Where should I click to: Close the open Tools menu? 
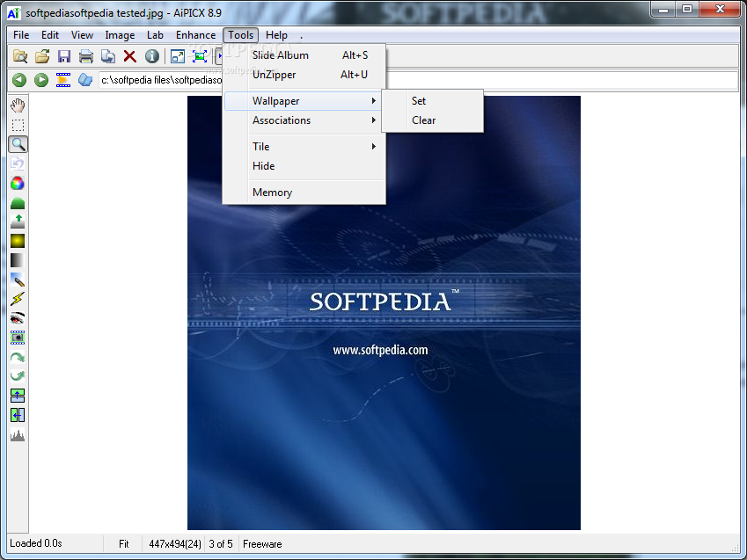pyautogui.click(x=240, y=35)
